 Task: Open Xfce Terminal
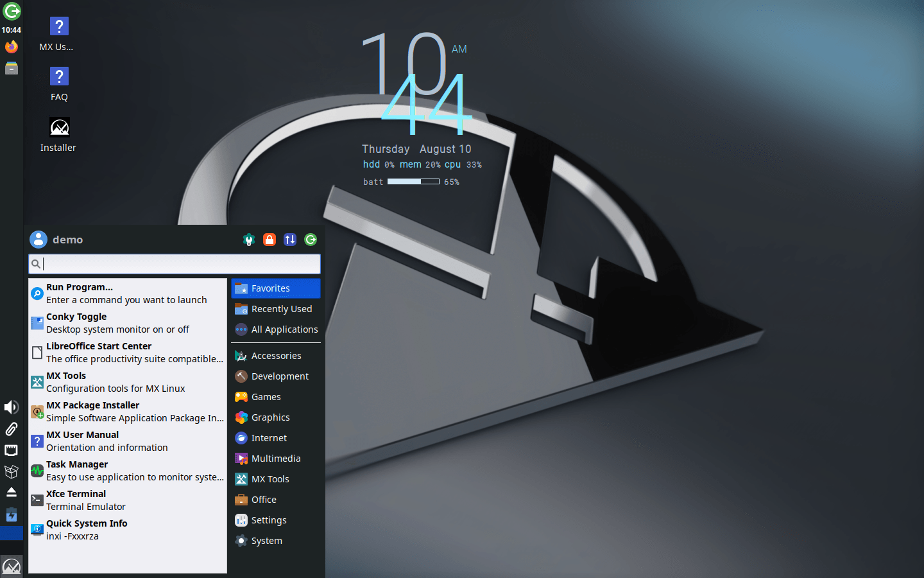coord(128,500)
